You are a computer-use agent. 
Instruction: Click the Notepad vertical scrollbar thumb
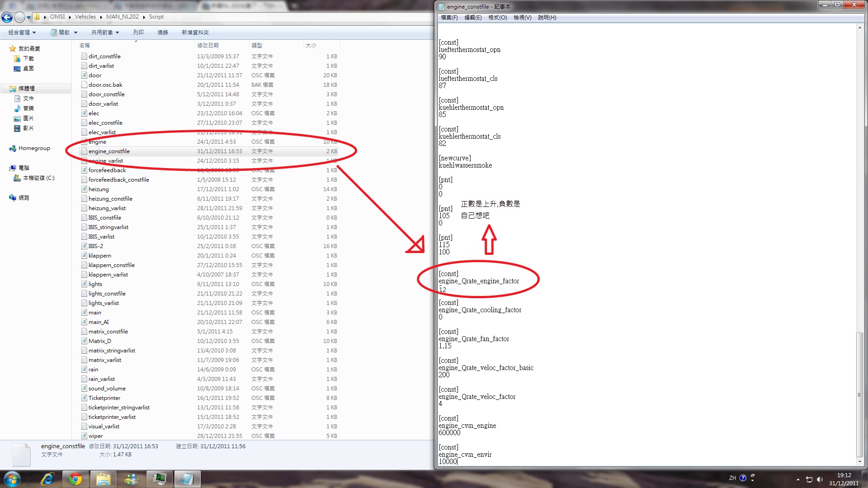[859, 394]
